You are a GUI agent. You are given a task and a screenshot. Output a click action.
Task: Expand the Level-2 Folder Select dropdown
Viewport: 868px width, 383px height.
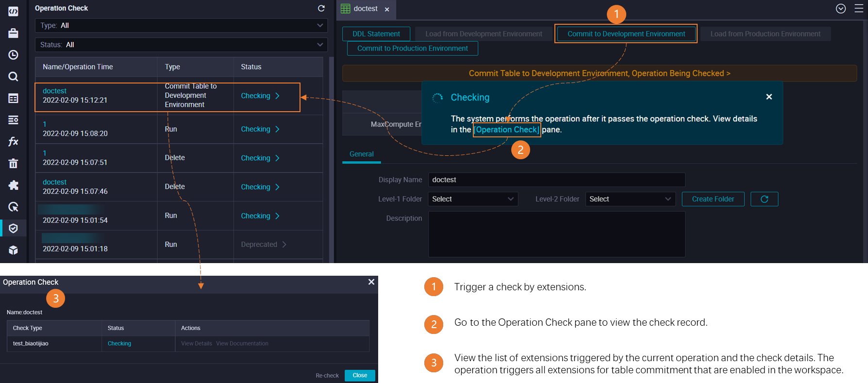click(x=630, y=199)
